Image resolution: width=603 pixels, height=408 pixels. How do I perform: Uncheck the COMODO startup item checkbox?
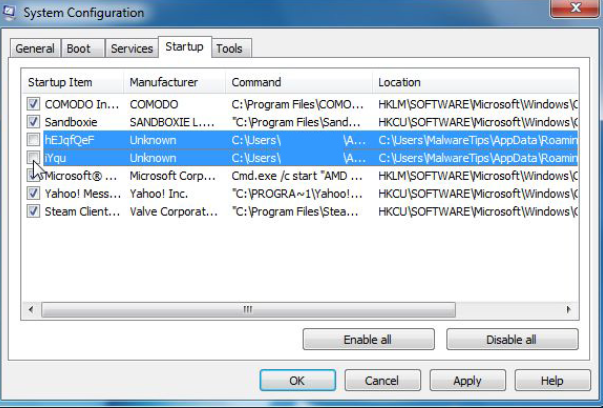[33, 103]
